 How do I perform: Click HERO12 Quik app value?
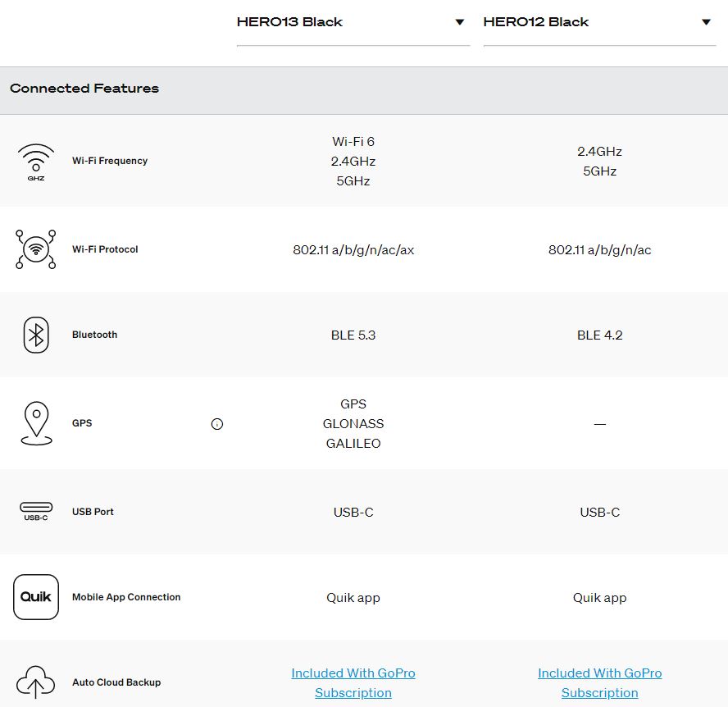600,598
